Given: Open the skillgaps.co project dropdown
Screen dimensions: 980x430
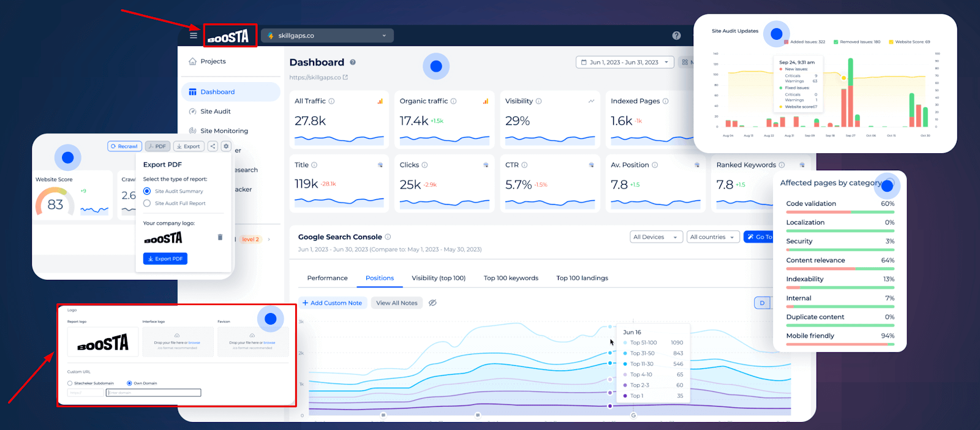Looking at the screenshot, I should pyautogui.click(x=328, y=36).
